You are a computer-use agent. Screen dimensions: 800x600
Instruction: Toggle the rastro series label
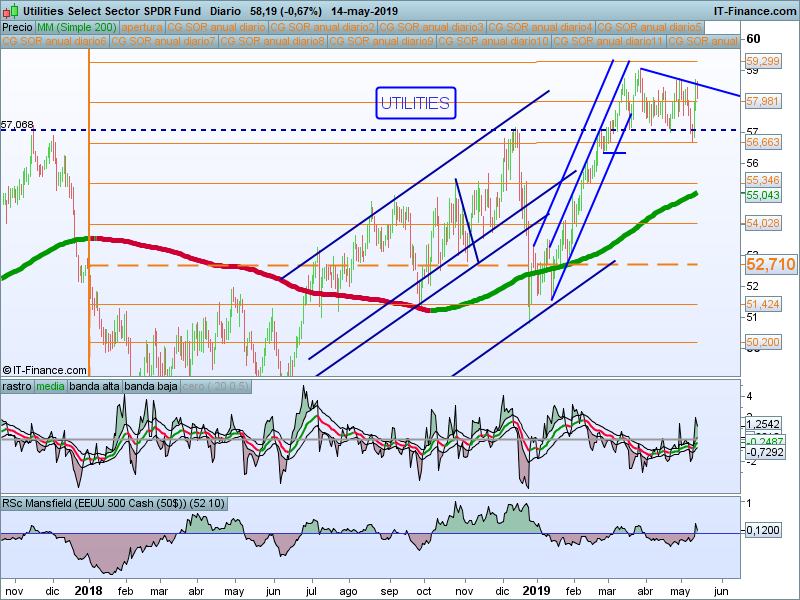[17, 387]
